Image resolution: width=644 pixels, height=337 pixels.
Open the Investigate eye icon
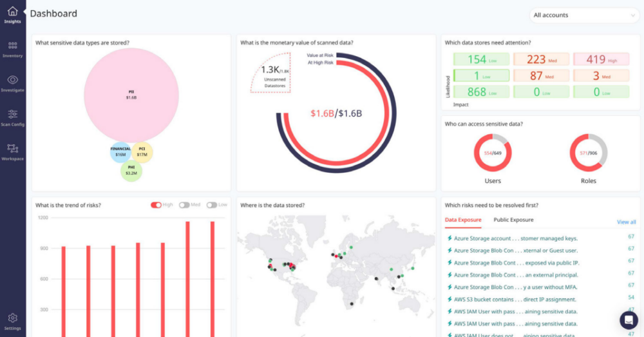12,80
